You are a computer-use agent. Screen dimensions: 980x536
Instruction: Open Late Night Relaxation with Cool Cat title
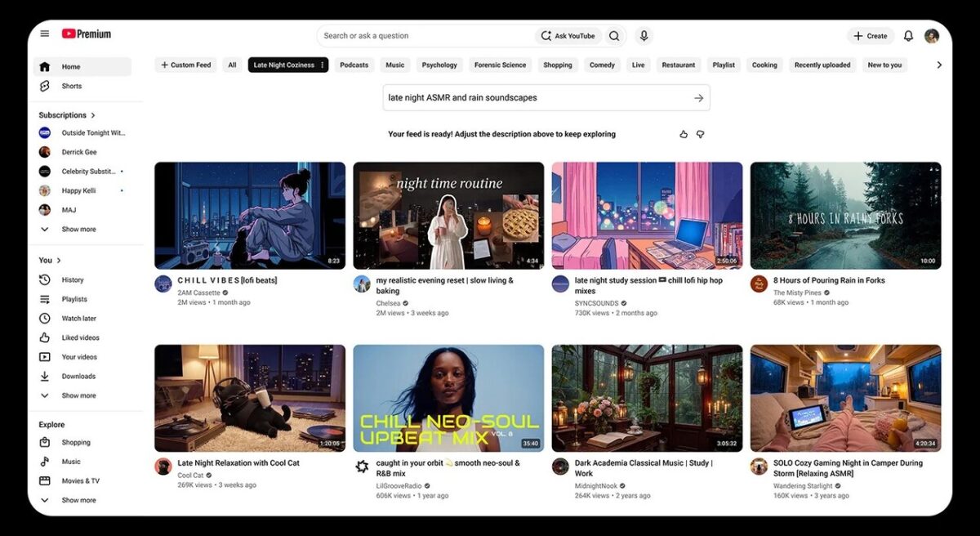click(238, 463)
